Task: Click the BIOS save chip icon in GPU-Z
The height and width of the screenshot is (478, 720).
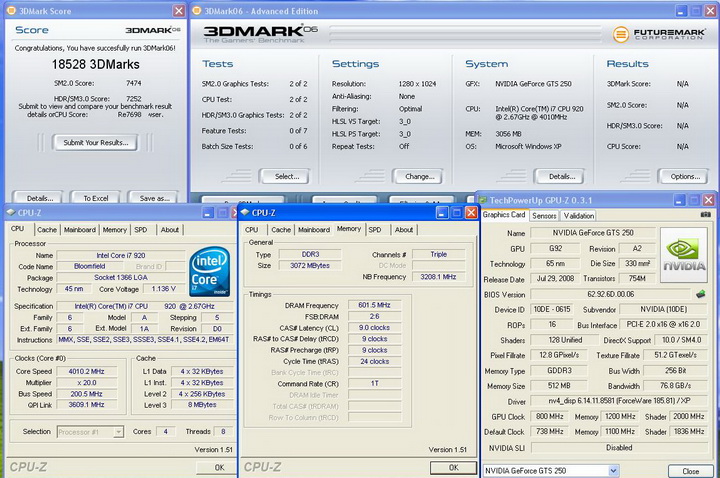Action: (700, 294)
